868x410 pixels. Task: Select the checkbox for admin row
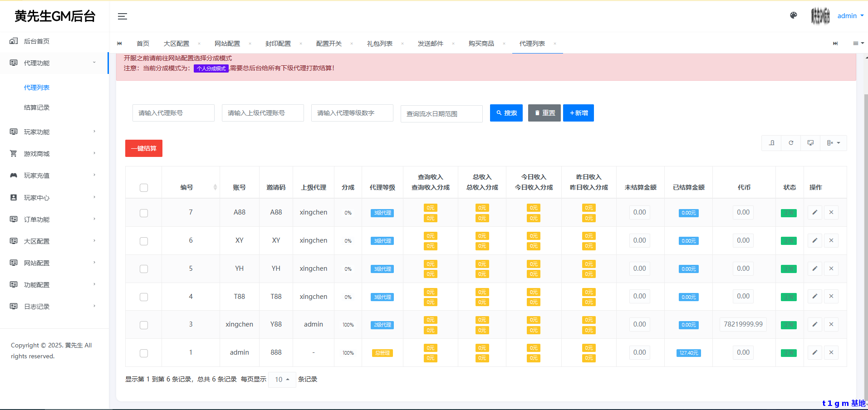click(x=143, y=353)
